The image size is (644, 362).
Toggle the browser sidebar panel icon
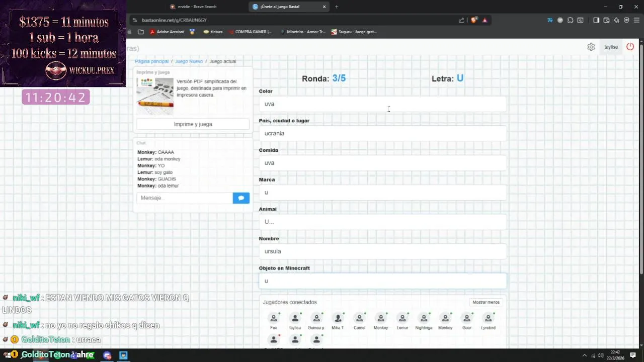pyautogui.click(x=596, y=20)
